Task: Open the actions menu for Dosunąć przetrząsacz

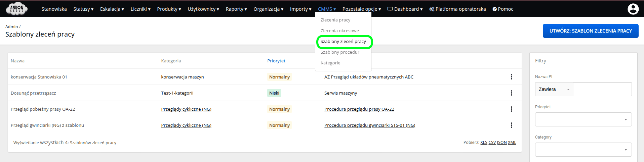Action: click(511, 93)
